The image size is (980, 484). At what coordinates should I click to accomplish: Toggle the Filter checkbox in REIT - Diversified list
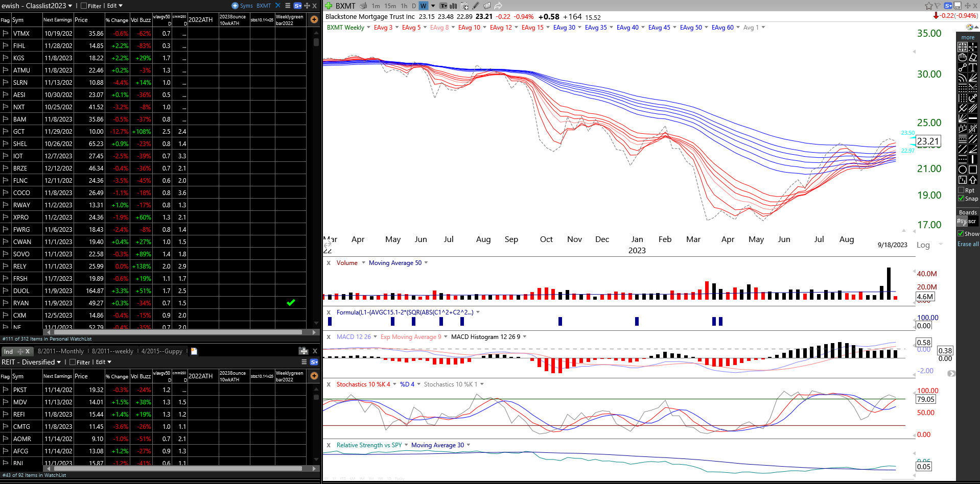(x=73, y=362)
